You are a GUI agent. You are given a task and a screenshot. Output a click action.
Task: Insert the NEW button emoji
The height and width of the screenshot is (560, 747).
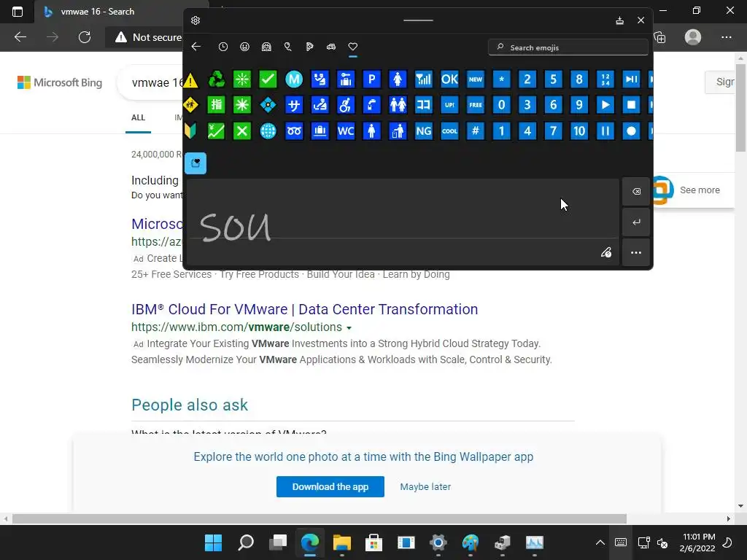click(x=476, y=79)
